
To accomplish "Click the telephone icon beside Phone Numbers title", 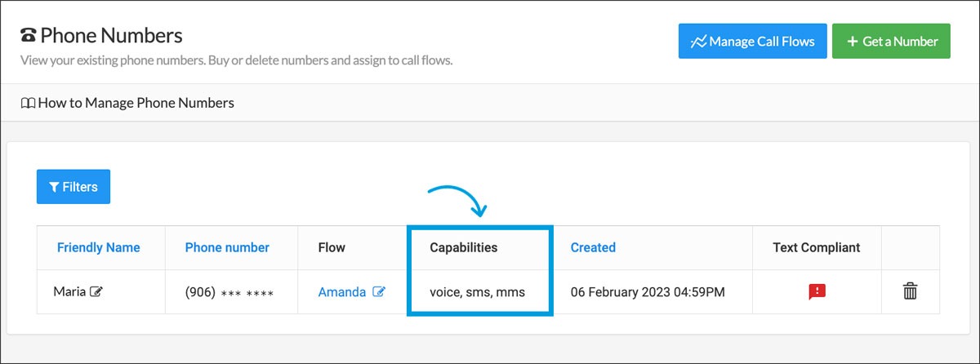I will 28,36.
